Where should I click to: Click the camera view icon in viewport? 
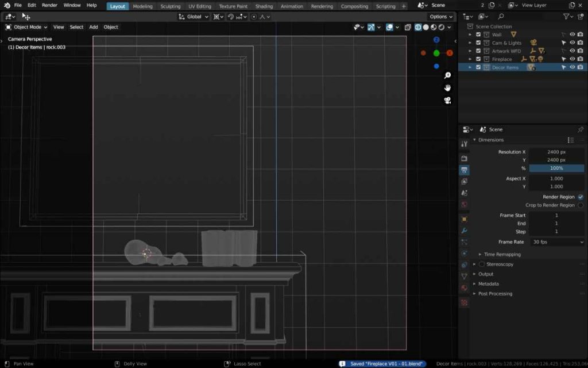(x=447, y=101)
